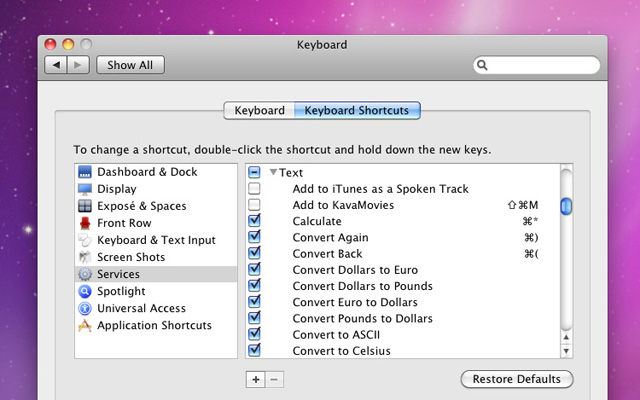
Task: Click Show All button
Action: click(130, 65)
